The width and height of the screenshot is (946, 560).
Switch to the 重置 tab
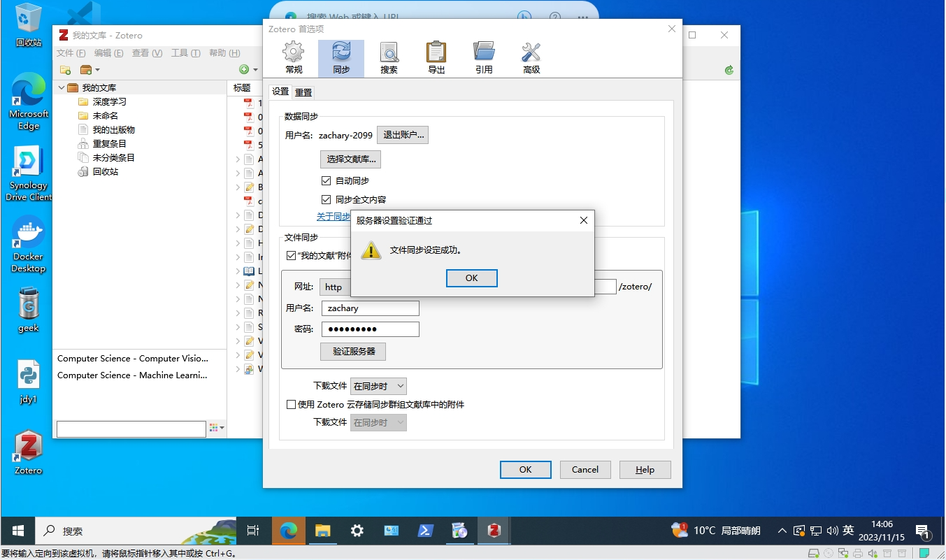303,92
